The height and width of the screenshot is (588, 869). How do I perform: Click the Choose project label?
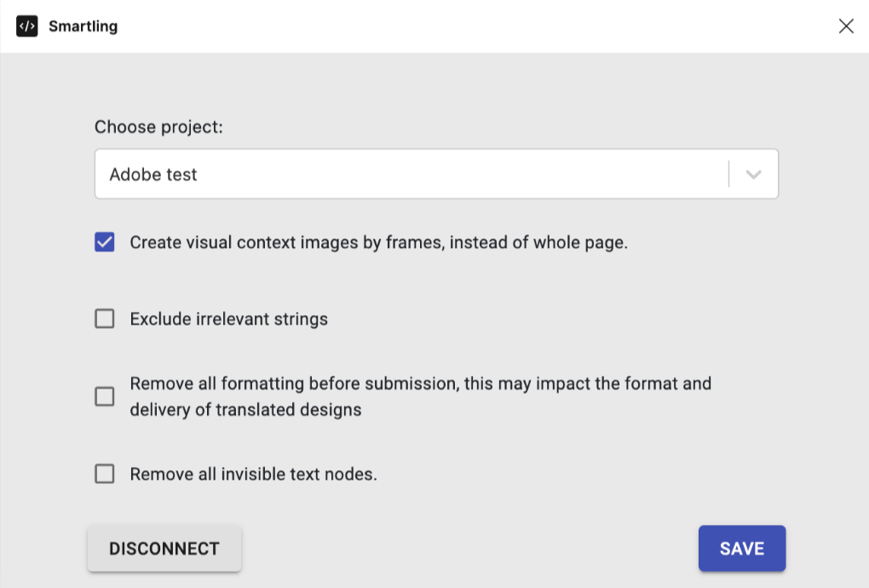(x=158, y=127)
